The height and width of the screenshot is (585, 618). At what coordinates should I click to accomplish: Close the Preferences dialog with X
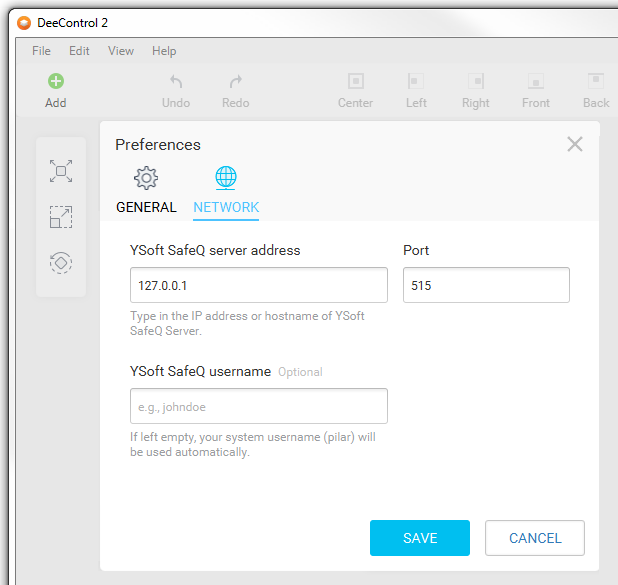(x=575, y=144)
